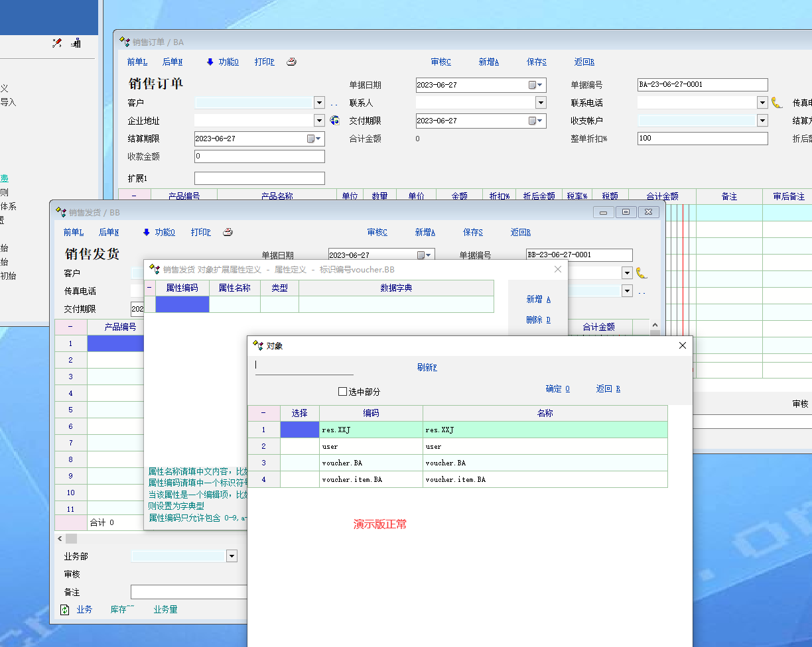
Task: Expand the 客户 dropdown in 销售订单
Action: [319, 103]
